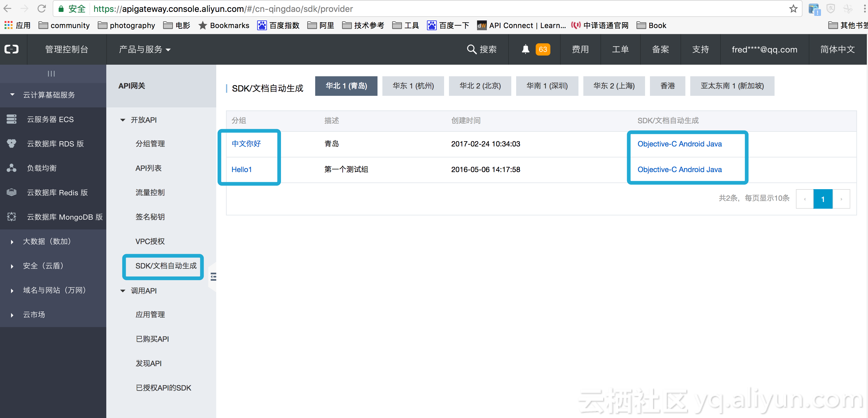Toggle API gateway menu collapse icon
The image size is (868, 418).
click(x=213, y=277)
